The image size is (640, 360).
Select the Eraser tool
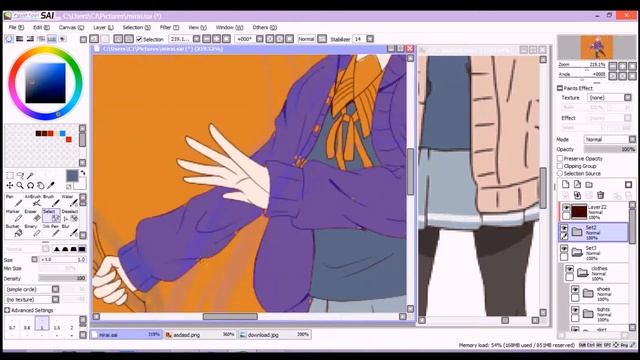pyautogui.click(x=33, y=216)
